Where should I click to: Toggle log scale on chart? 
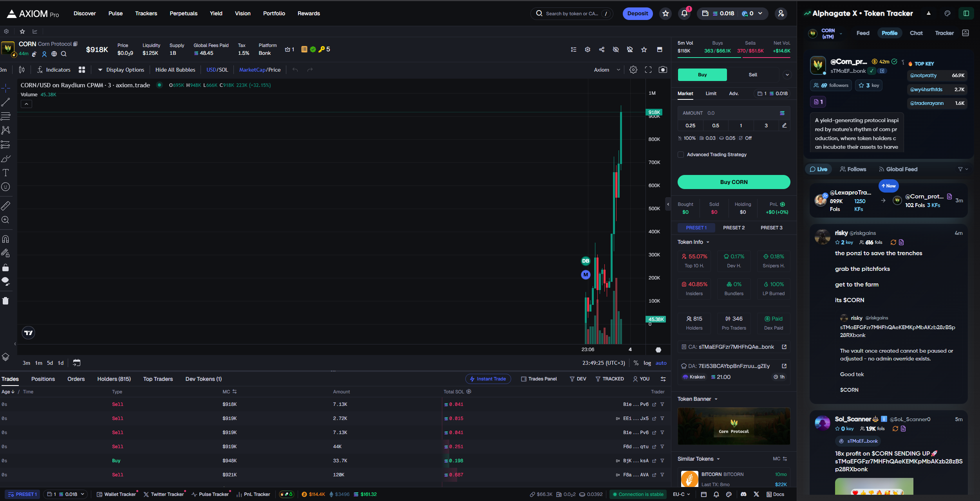click(647, 363)
